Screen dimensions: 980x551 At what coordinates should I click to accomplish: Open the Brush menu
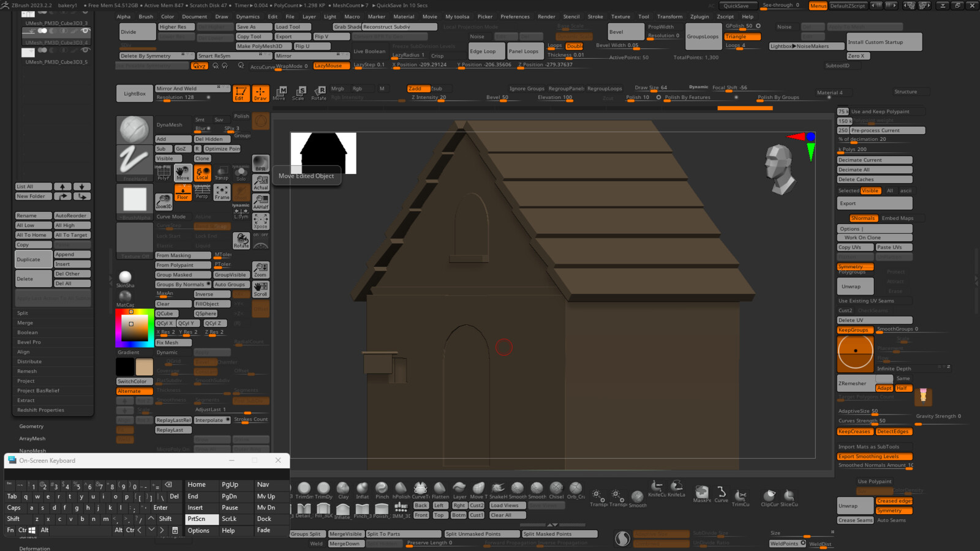click(146, 17)
